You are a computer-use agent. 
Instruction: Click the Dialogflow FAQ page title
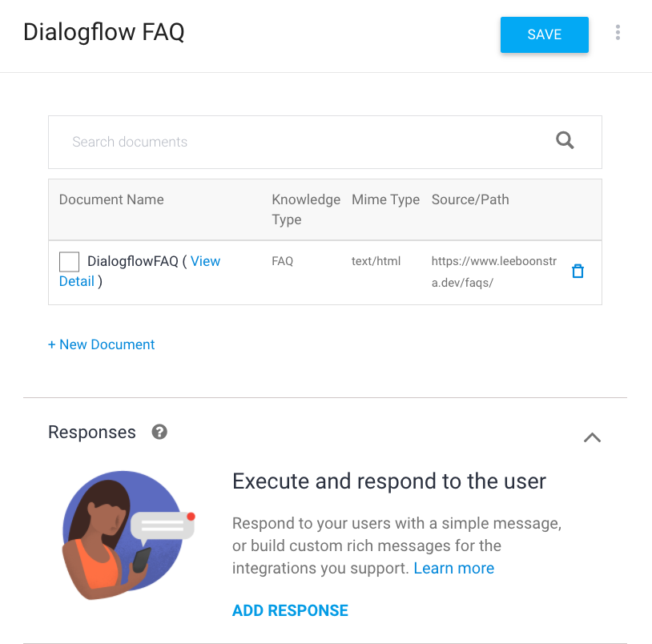103,33
